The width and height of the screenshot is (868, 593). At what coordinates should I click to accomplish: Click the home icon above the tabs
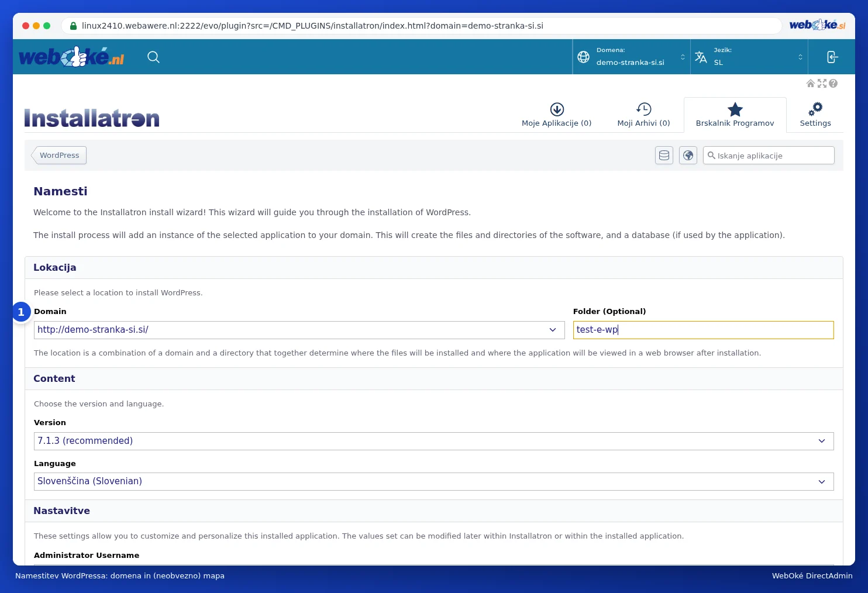(x=811, y=84)
